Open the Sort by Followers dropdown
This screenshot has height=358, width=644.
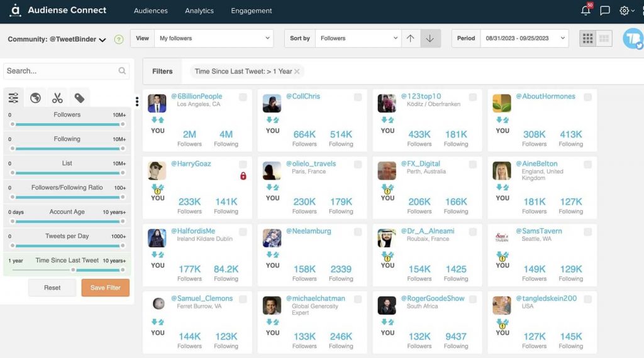point(358,38)
